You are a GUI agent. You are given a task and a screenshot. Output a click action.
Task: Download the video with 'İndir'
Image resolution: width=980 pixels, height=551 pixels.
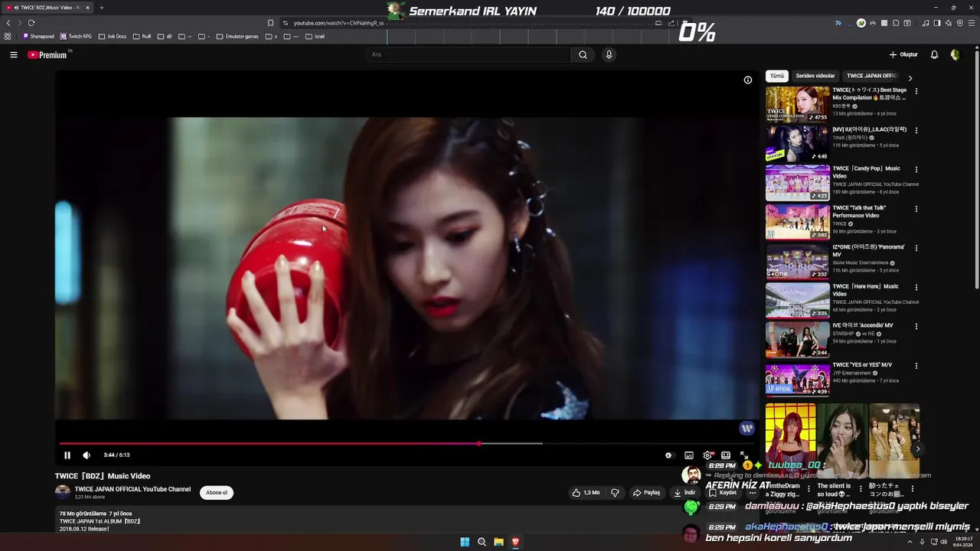pos(684,493)
